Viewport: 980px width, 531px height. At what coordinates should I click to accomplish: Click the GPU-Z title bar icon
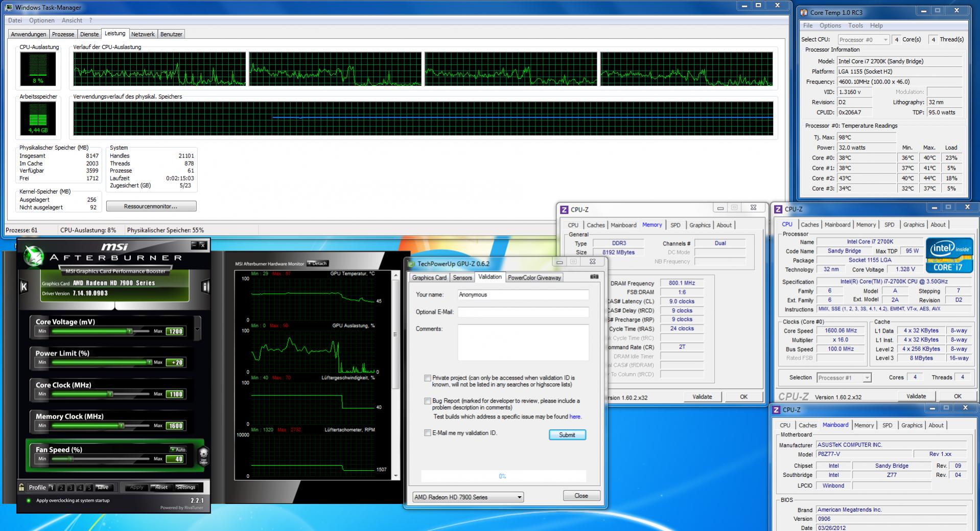click(x=411, y=264)
